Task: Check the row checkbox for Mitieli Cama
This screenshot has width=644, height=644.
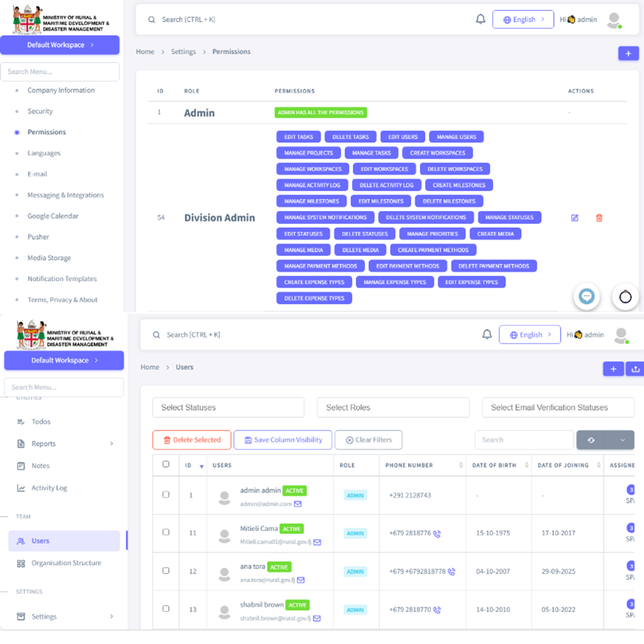Action: coord(166,532)
